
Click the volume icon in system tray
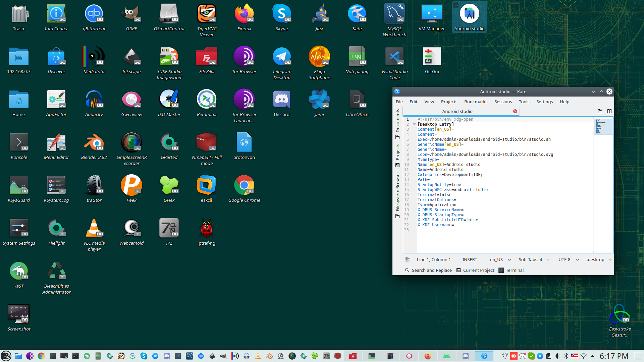point(557,356)
